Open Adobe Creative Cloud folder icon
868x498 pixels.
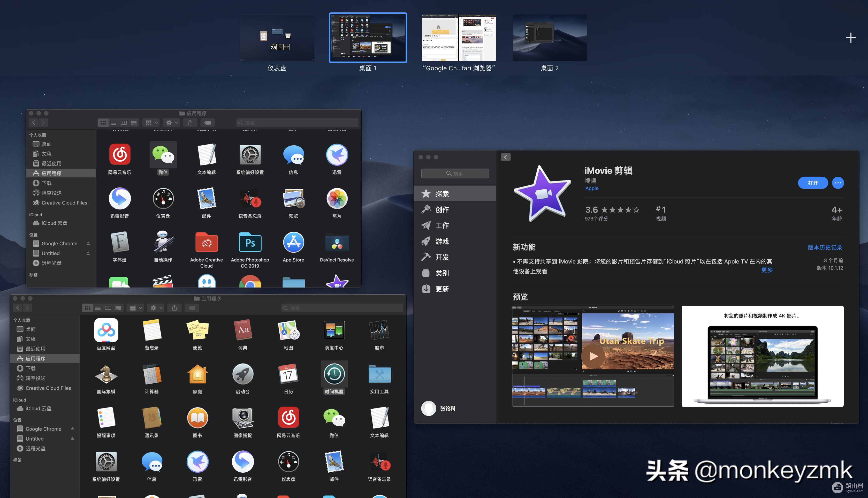(x=207, y=242)
